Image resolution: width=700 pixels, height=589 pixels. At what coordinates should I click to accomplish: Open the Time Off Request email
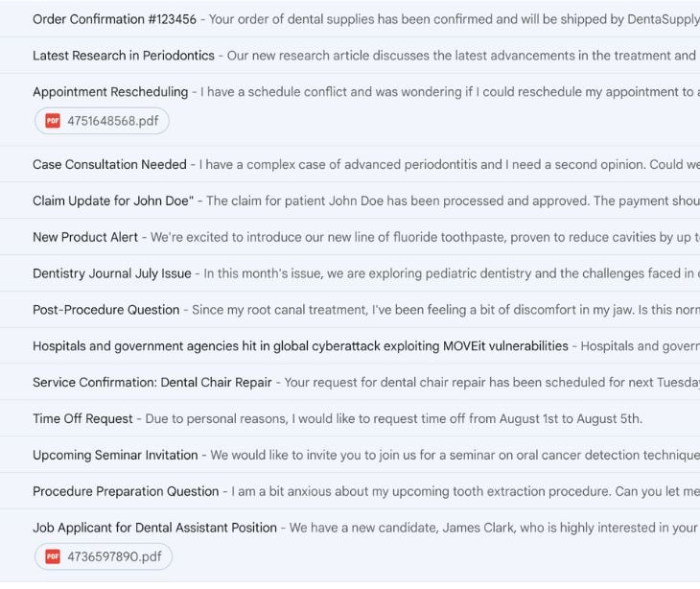[83, 419]
